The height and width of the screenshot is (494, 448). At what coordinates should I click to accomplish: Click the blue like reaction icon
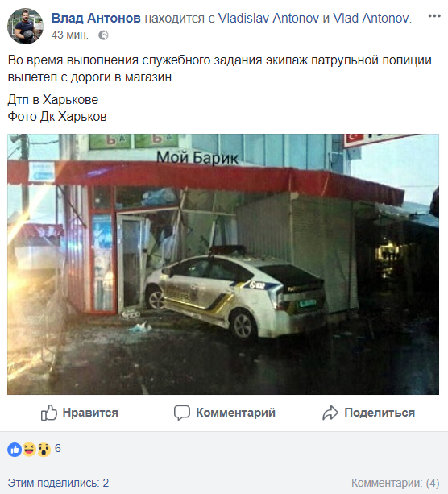15,450
